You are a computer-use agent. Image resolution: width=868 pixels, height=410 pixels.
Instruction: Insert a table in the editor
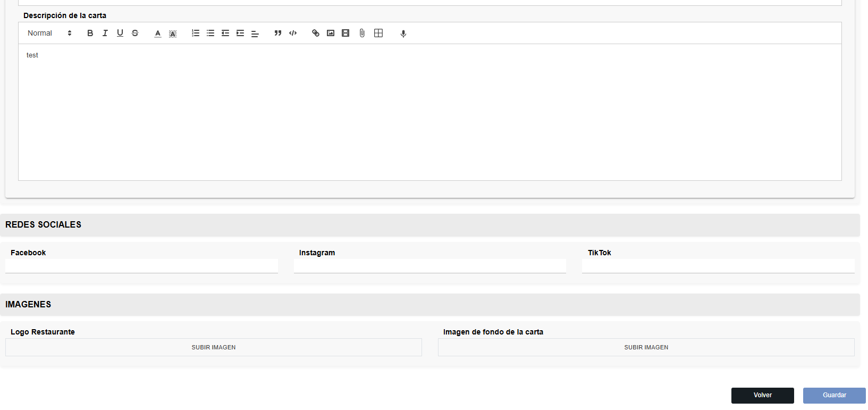click(378, 33)
